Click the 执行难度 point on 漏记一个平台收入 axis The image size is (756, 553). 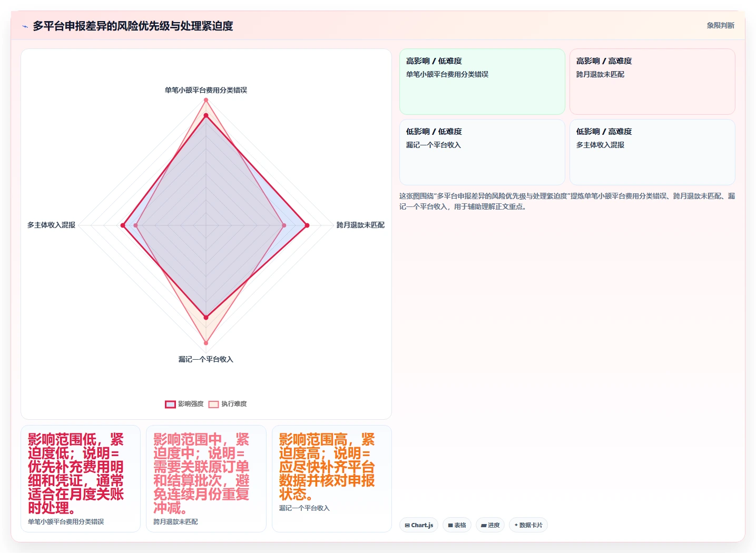(206, 343)
